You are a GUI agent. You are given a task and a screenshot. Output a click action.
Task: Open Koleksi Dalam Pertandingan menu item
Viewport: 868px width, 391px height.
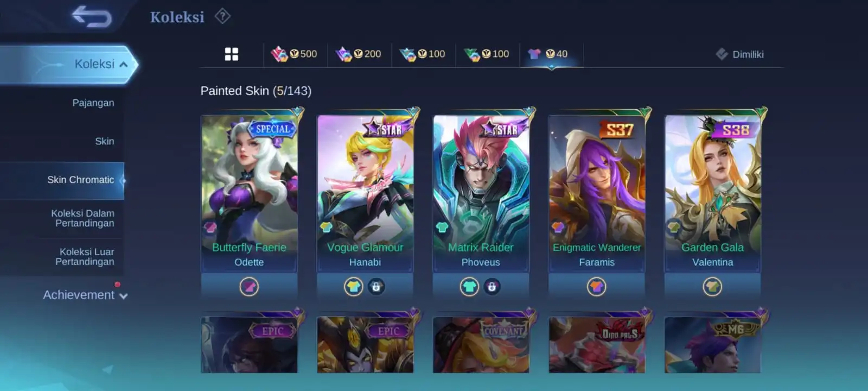click(x=82, y=218)
